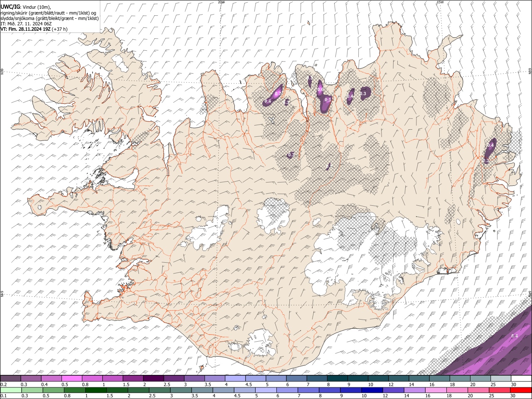The height and width of the screenshot is (399, 532).
Task: Click the "rigning/skúrir" legend description
Action: pos(14,13)
